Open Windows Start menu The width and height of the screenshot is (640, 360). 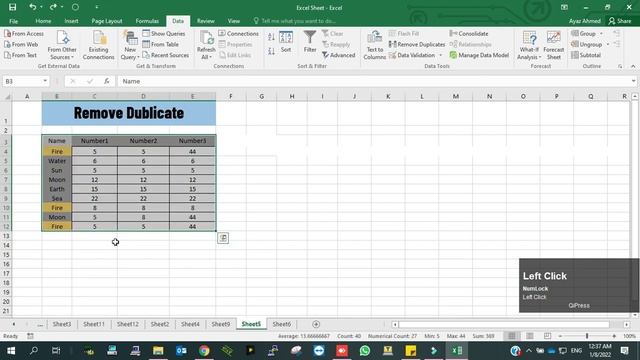point(11,351)
